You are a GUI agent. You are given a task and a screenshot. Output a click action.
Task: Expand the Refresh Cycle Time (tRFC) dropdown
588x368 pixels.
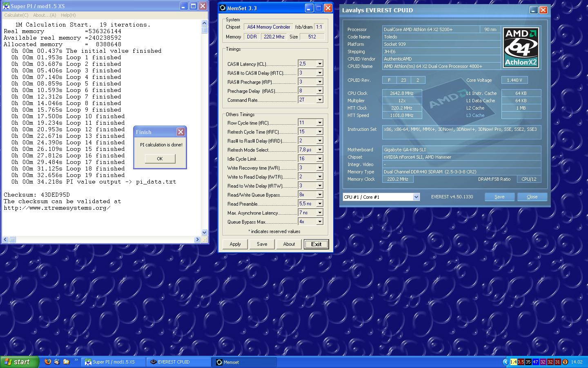pos(320,132)
